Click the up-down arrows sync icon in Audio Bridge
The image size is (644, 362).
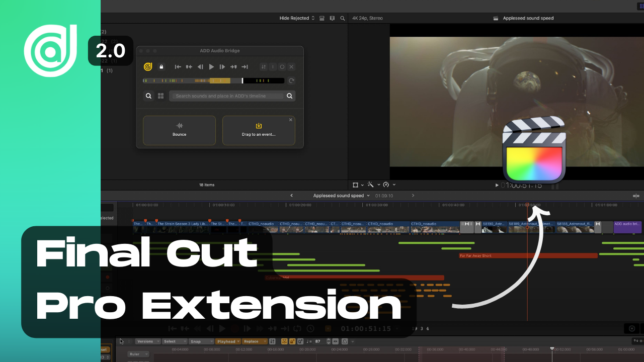point(264,67)
